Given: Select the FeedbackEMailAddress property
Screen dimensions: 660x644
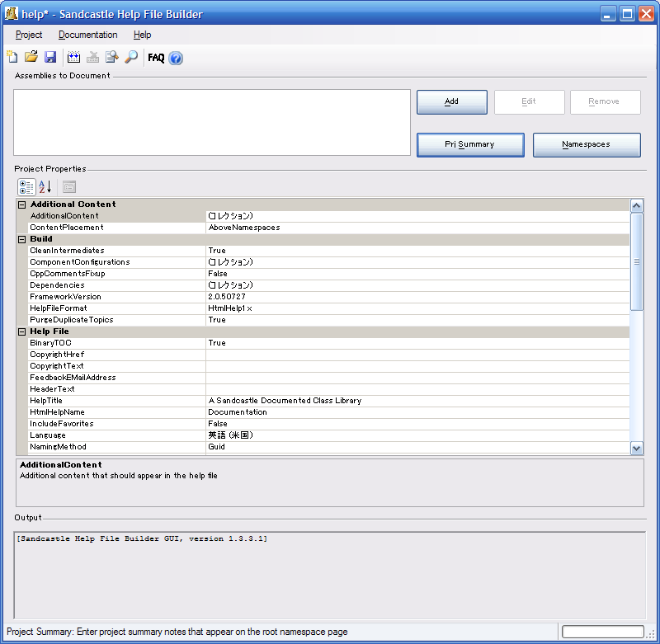Looking at the screenshot, I should pos(116,378).
